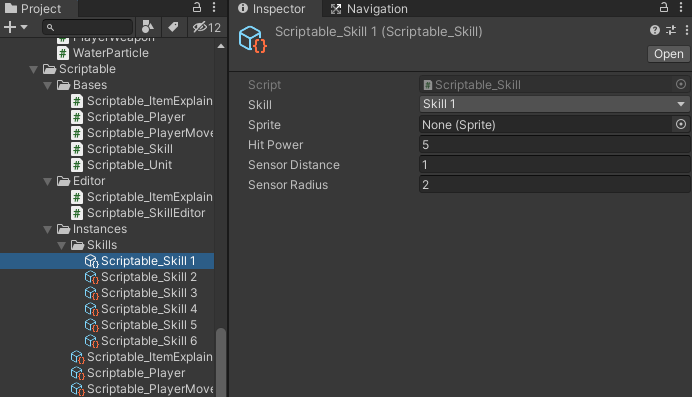This screenshot has height=397, width=692.
Task: Focus the Project search field
Action: 87,27
